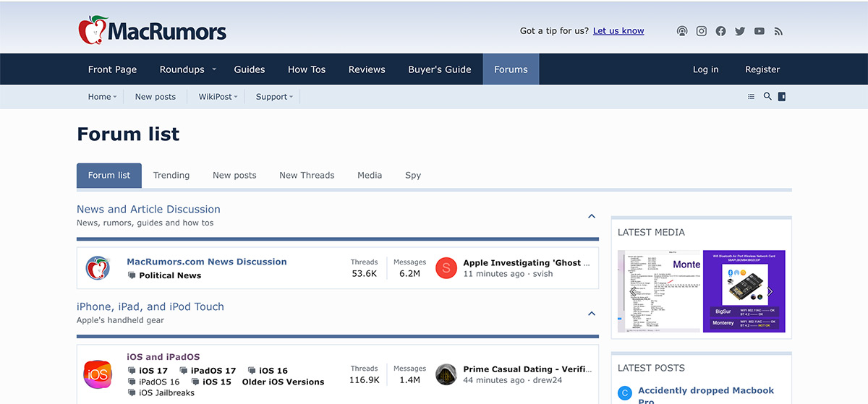Image resolution: width=868 pixels, height=404 pixels.
Task: Open the Twitter icon in header
Action: 740,31
